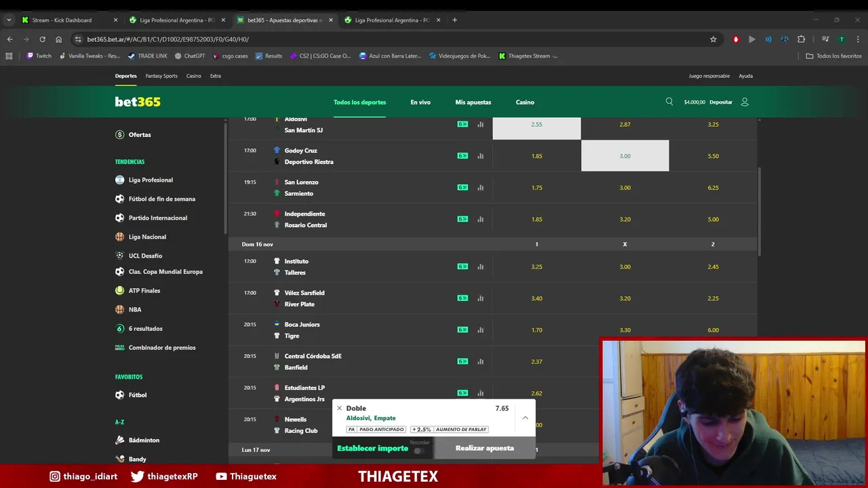Open the Chrome apps grid icon
This screenshot has height=488, width=868.
click(x=9, y=56)
